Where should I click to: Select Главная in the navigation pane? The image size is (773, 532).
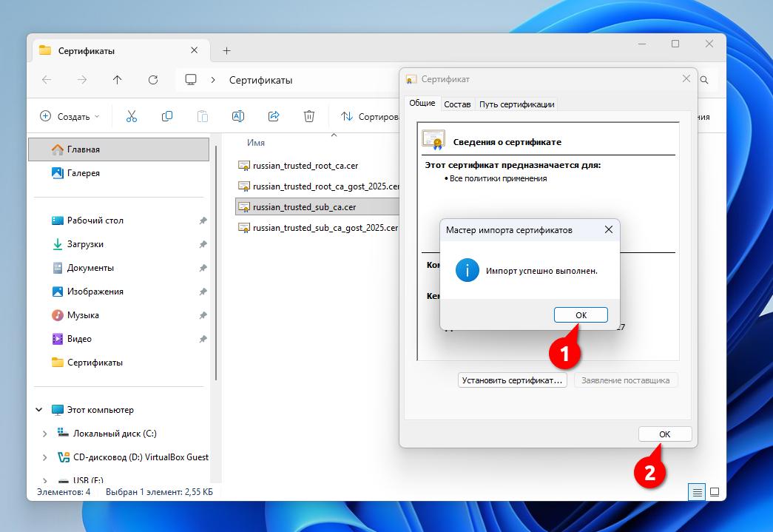pos(119,149)
